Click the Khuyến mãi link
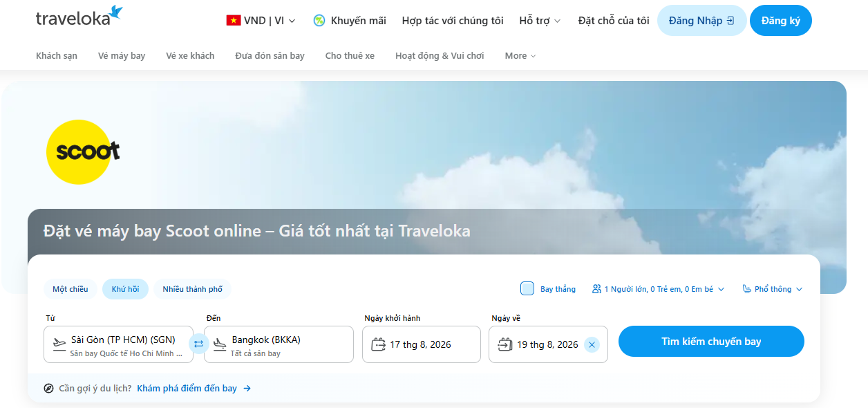The image size is (868, 408). (350, 21)
